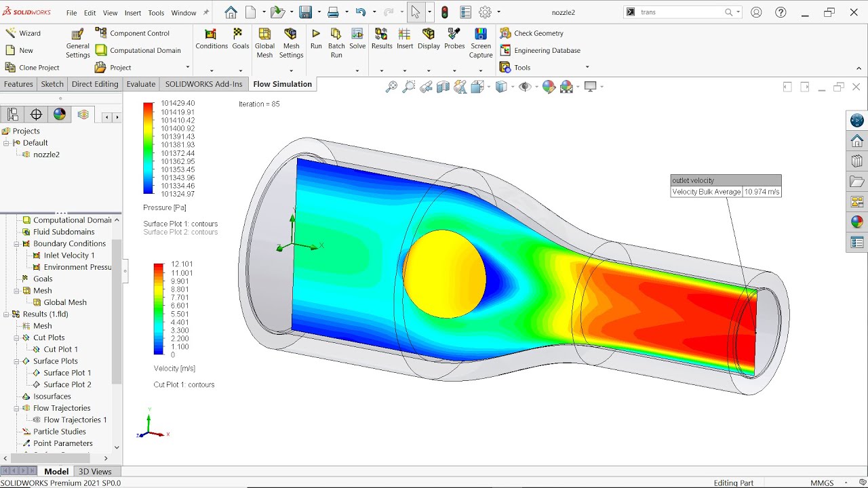Click the Clone Project button

(33, 67)
